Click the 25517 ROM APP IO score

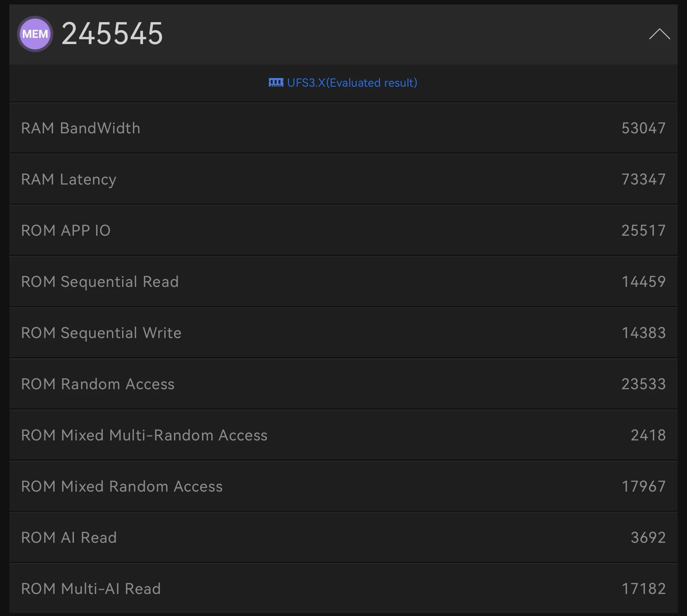pyautogui.click(x=643, y=230)
